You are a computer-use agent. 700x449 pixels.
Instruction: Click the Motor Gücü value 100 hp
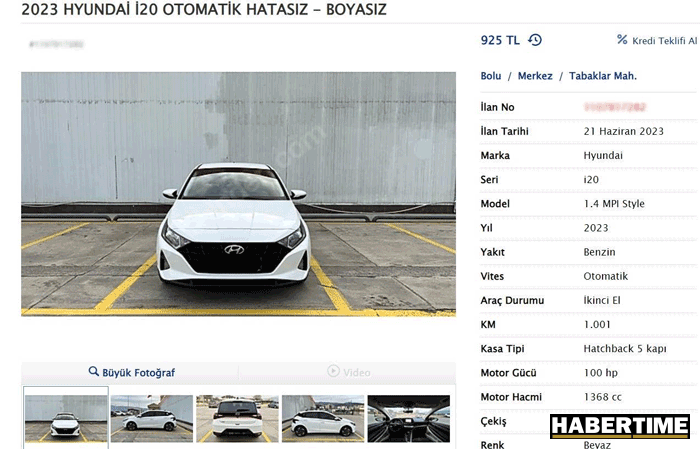click(x=601, y=373)
